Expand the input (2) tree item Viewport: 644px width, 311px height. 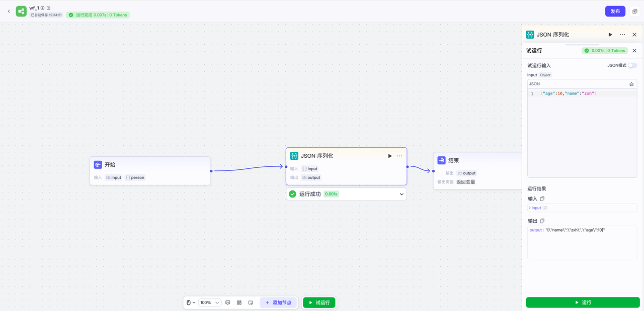pyautogui.click(x=530, y=208)
